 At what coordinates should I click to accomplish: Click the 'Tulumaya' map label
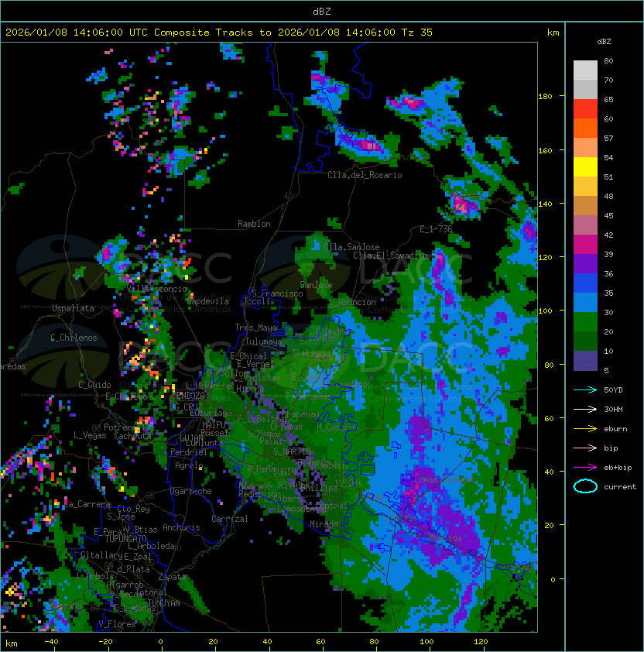(264, 341)
